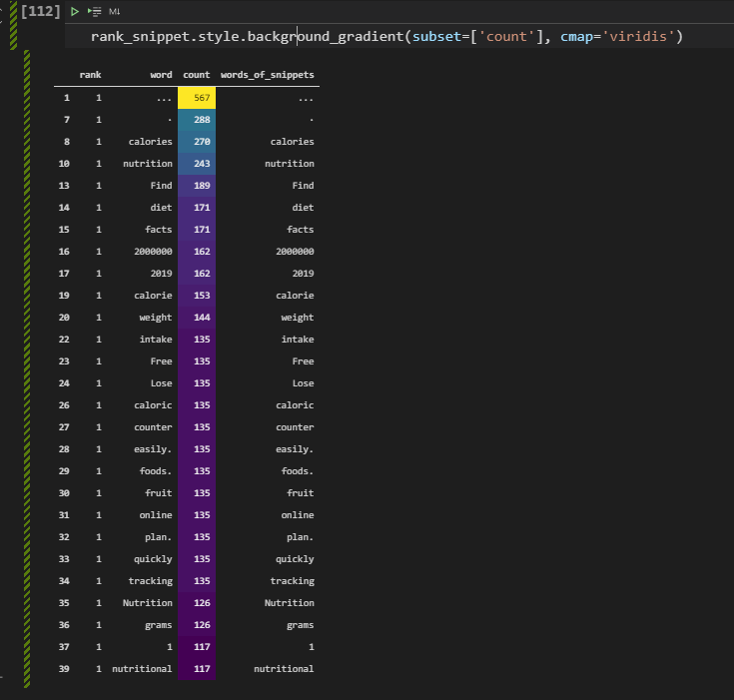Click the 153 count cell for calorie

197,296
